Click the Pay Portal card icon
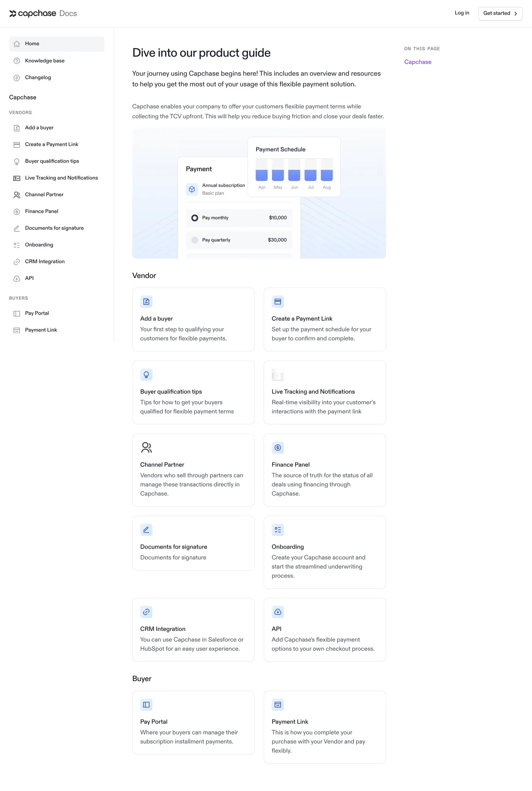Viewport: 532px width, 791px height. point(146,705)
